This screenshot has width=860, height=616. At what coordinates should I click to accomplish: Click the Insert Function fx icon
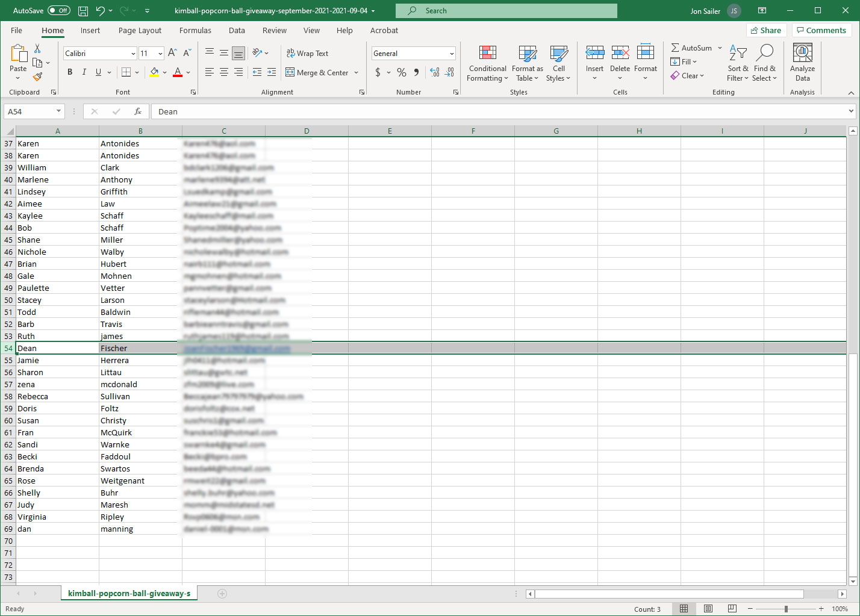pos(138,111)
